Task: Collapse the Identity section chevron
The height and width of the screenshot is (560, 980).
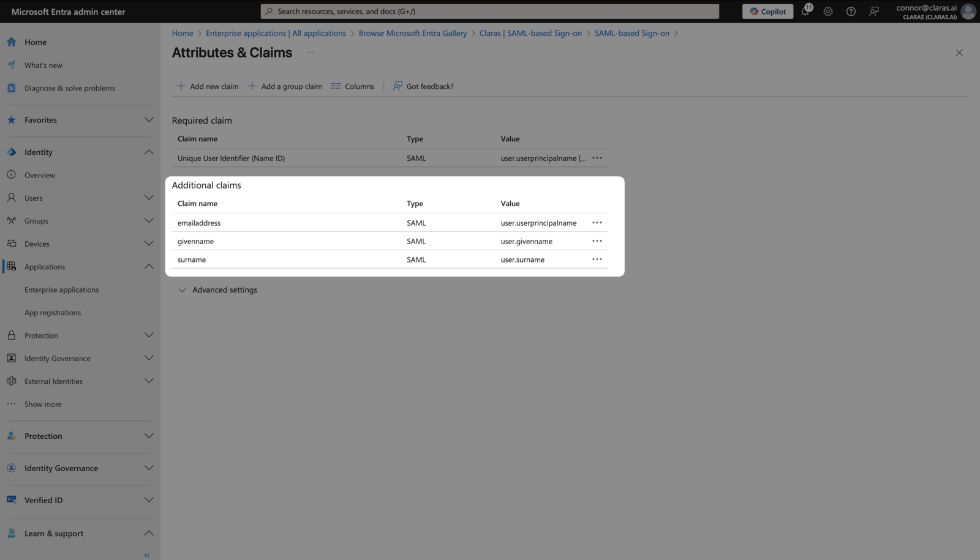Action: click(x=149, y=152)
